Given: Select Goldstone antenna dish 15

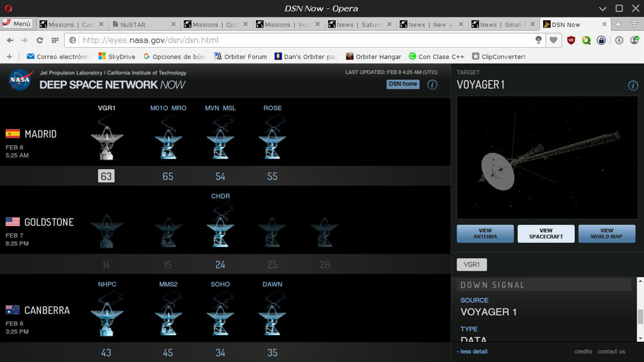Looking at the screenshot, I should coord(168,232).
